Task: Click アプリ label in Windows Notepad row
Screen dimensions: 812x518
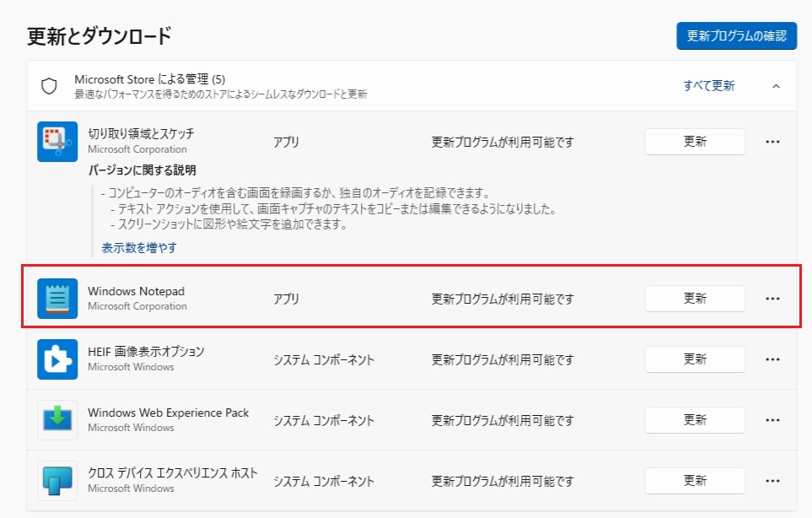Action: (x=287, y=299)
